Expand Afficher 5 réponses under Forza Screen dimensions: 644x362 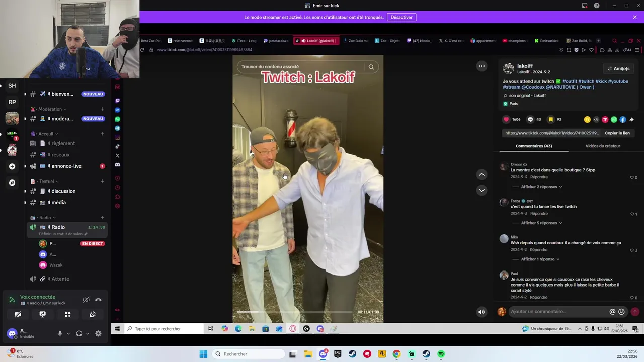tap(541, 223)
